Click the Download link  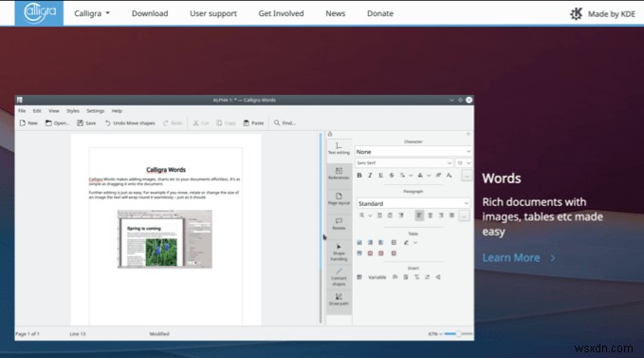[150, 13]
